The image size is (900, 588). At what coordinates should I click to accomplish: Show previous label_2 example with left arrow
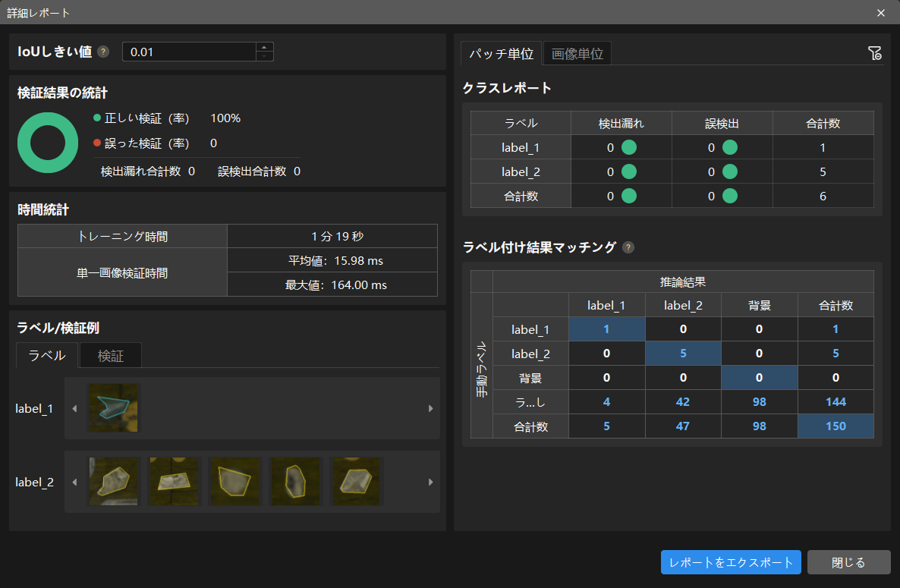click(x=74, y=482)
